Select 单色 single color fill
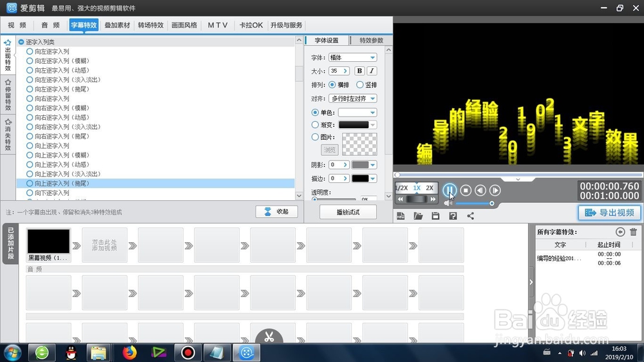This screenshot has width=644, height=362. [x=315, y=112]
